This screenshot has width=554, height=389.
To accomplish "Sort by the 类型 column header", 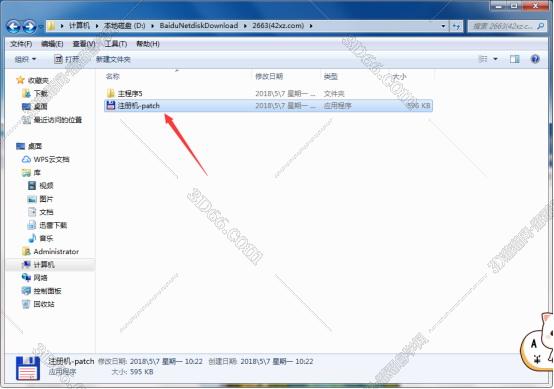I will coord(331,76).
